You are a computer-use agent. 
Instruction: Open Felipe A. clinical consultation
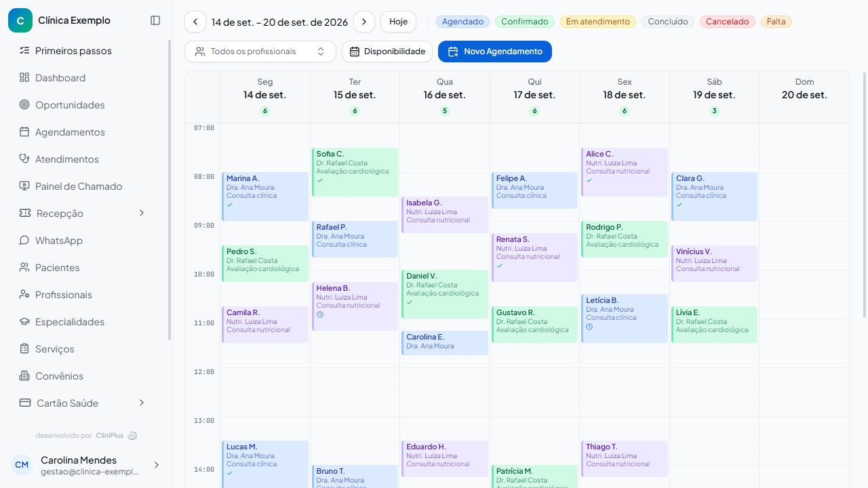pyautogui.click(x=535, y=190)
